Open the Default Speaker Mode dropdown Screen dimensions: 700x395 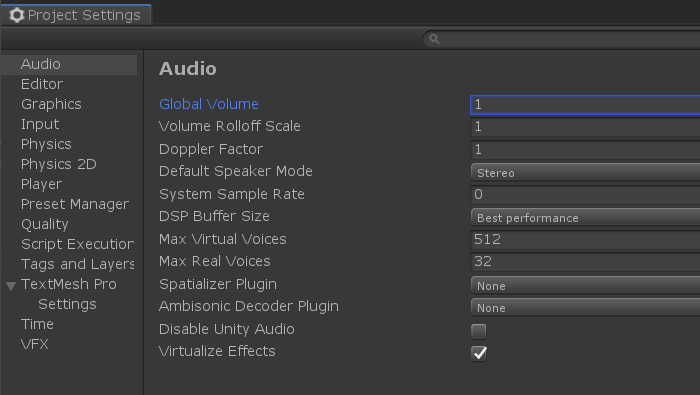tap(585, 172)
